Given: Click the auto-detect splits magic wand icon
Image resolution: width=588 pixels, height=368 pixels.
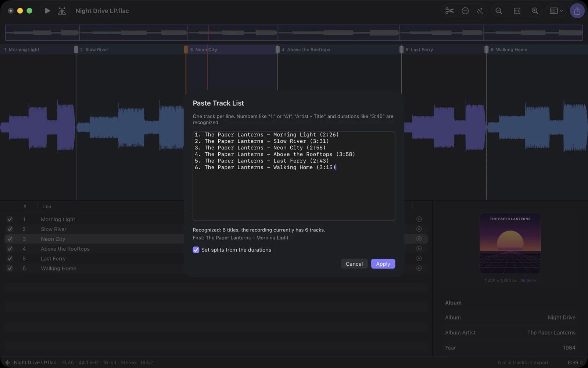Looking at the screenshot, I should tap(480, 11).
